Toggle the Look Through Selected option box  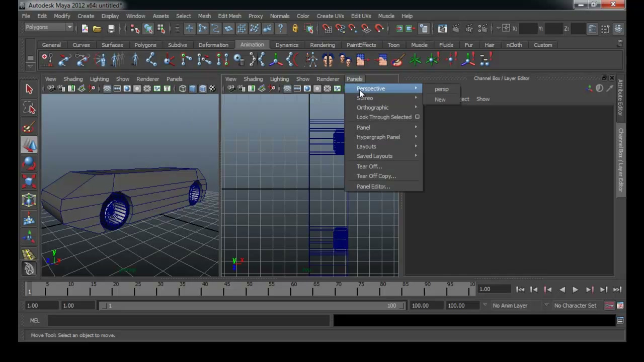pyautogui.click(x=417, y=117)
